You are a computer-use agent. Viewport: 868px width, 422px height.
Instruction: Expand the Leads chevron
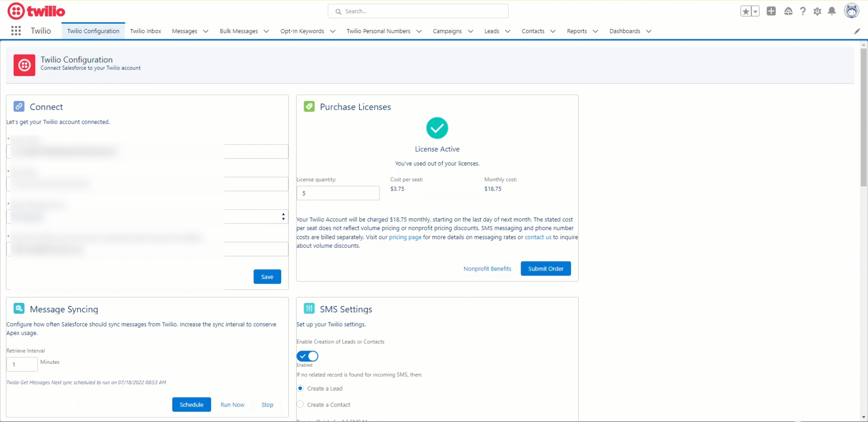[x=508, y=31]
